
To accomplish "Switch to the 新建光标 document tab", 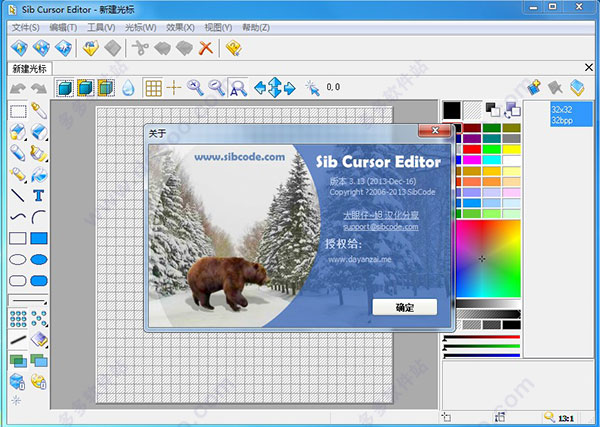I will (29, 69).
